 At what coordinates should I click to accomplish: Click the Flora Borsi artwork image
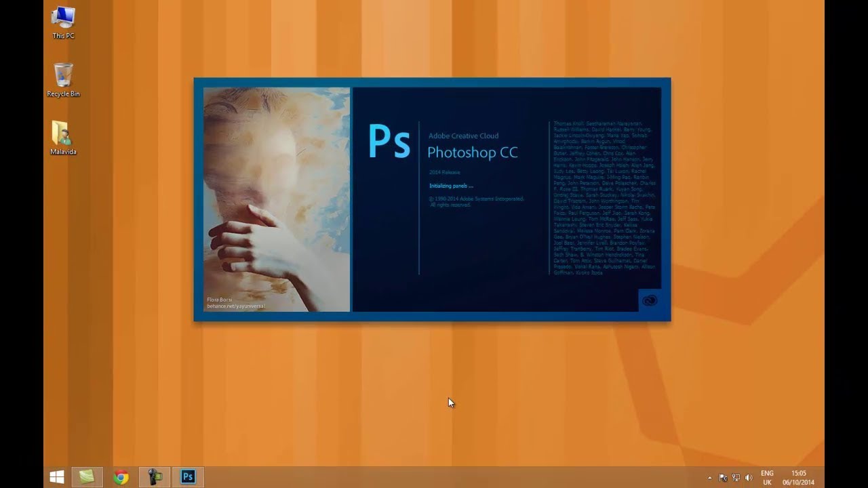click(277, 199)
